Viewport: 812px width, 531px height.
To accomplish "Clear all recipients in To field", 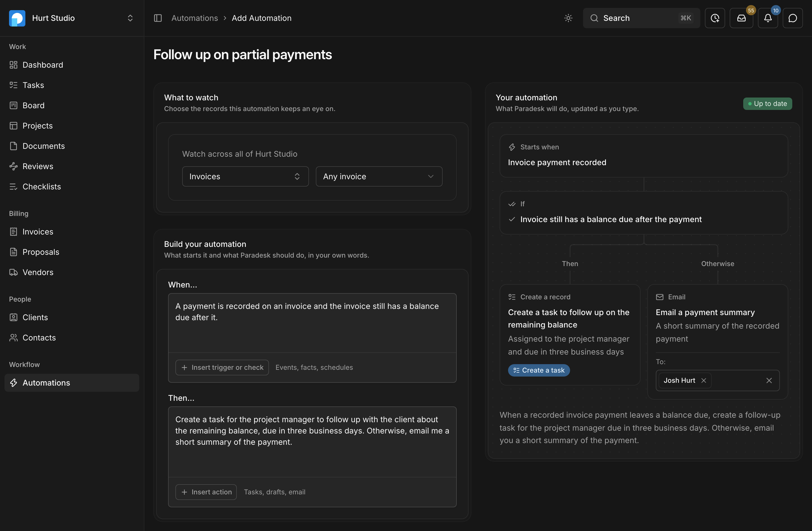I will point(769,380).
